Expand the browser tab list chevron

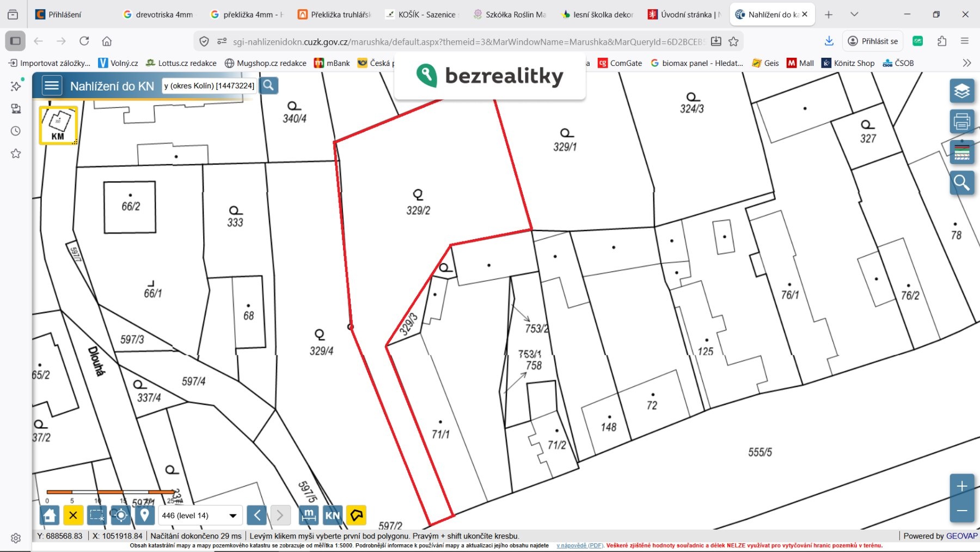(x=854, y=15)
